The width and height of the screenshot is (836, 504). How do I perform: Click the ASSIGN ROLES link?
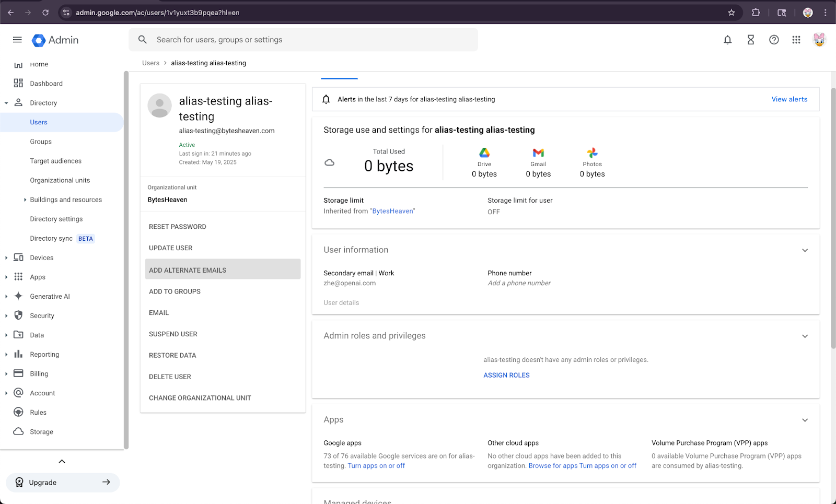[x=506, y=375]
